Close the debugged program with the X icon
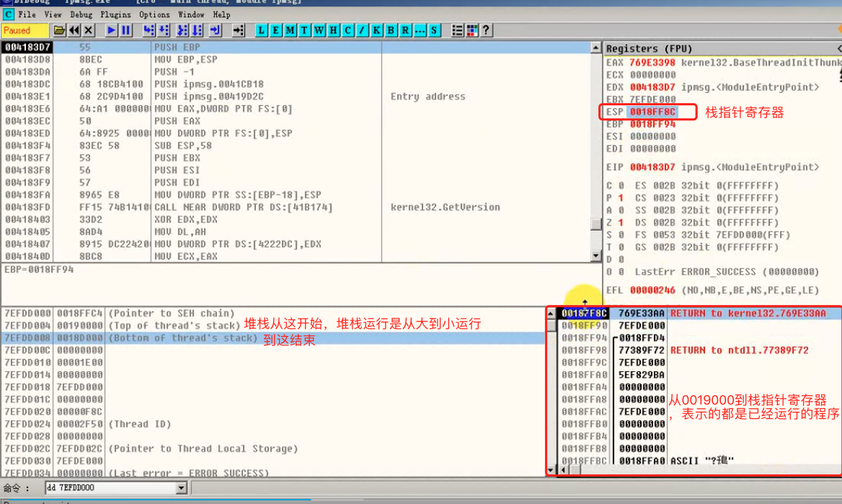842x504 pixels. point(89,30)
